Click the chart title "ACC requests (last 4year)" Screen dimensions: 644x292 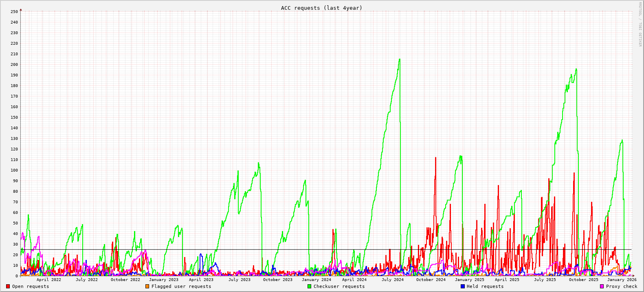[x=321, y=8]
